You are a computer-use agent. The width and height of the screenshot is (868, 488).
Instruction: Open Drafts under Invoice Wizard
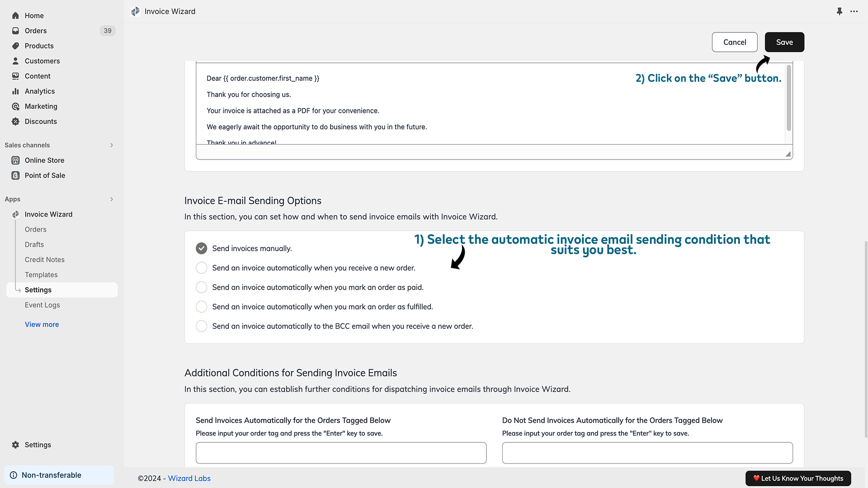coord(34,244)
